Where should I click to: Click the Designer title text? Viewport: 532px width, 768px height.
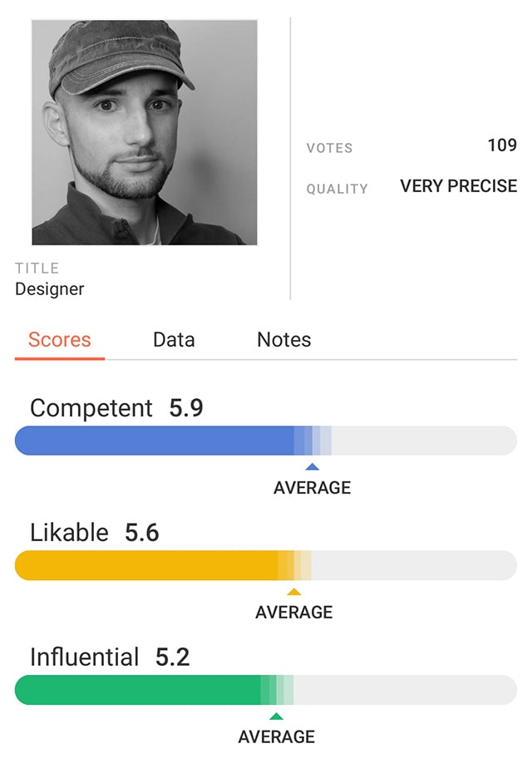50,289
